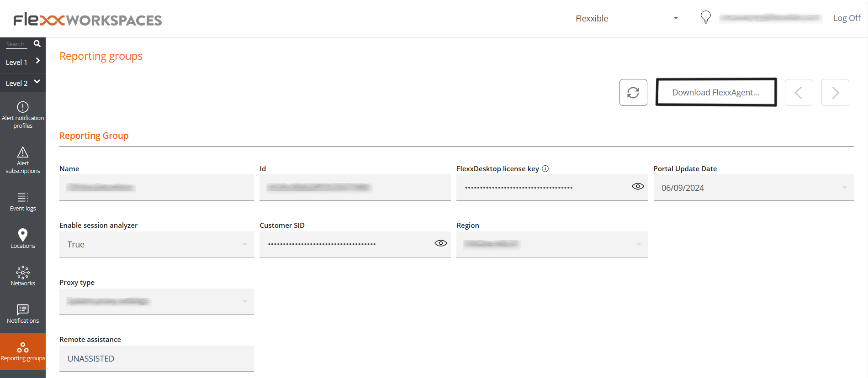Viewport: 868px width, 378px height.
Task: Click the Reporting Group section heading
Action: (x=94, y=136)
